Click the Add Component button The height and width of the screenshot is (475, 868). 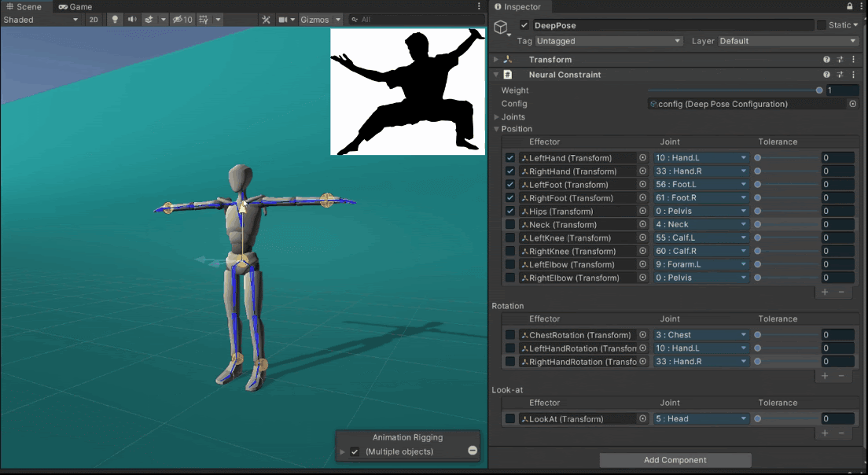(675, 460)
